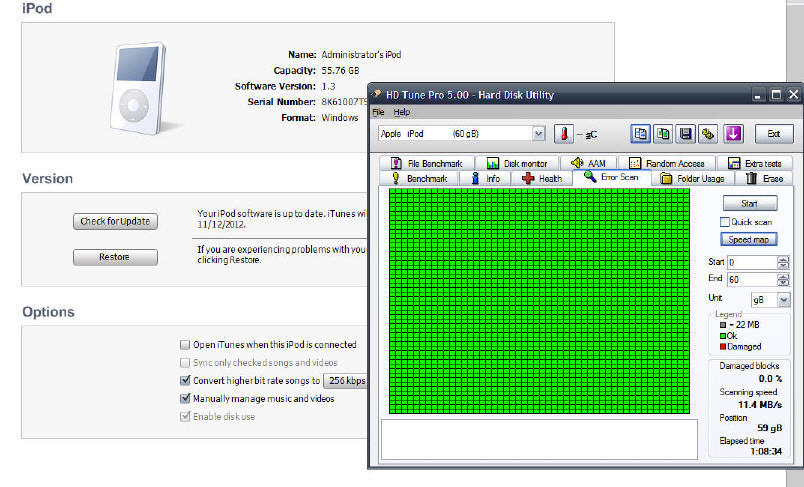804x487 pixels.
Task: Expand the Unit gB dropdown
Action: (x=783, y=299)
